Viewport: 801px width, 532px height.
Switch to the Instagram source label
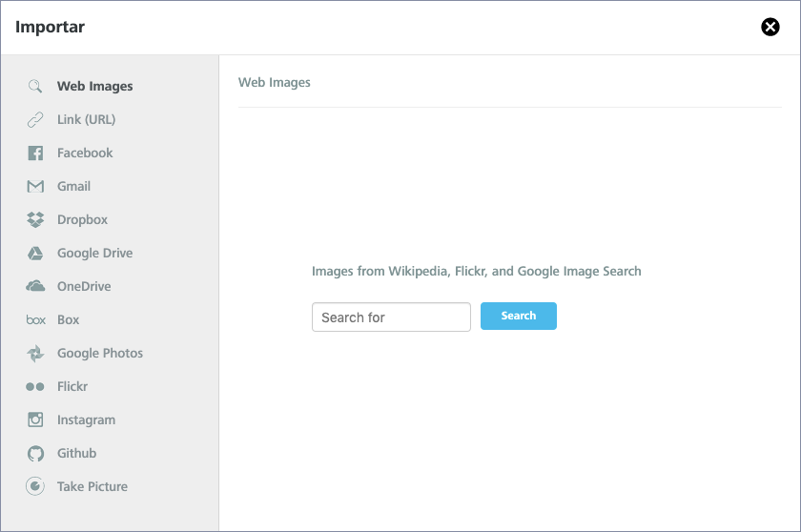pos(87,420)
